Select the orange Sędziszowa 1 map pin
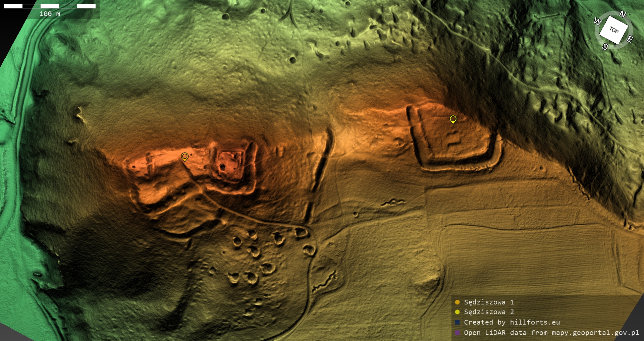Screen dimensions: 644x341 (x=184, y=157)
